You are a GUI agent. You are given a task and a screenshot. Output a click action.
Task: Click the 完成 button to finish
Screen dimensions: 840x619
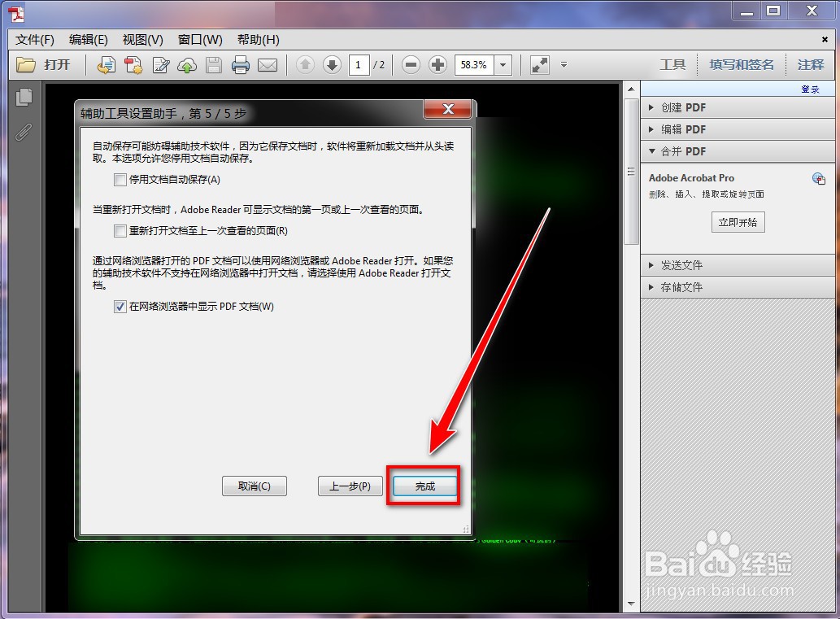point(424,486)
